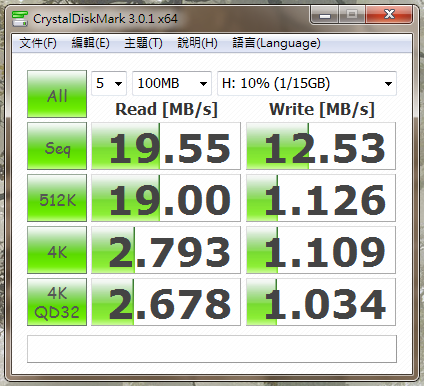Open the 主題(T) menu
This screenshot has width=424, height=386.
tap(143, 43)
